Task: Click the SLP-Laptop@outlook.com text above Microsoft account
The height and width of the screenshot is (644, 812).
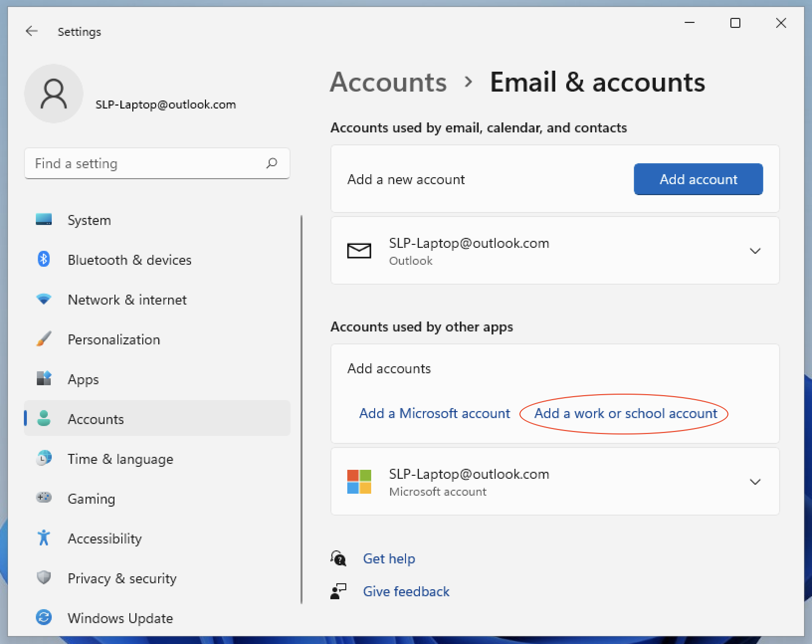Action: [469, 474]
